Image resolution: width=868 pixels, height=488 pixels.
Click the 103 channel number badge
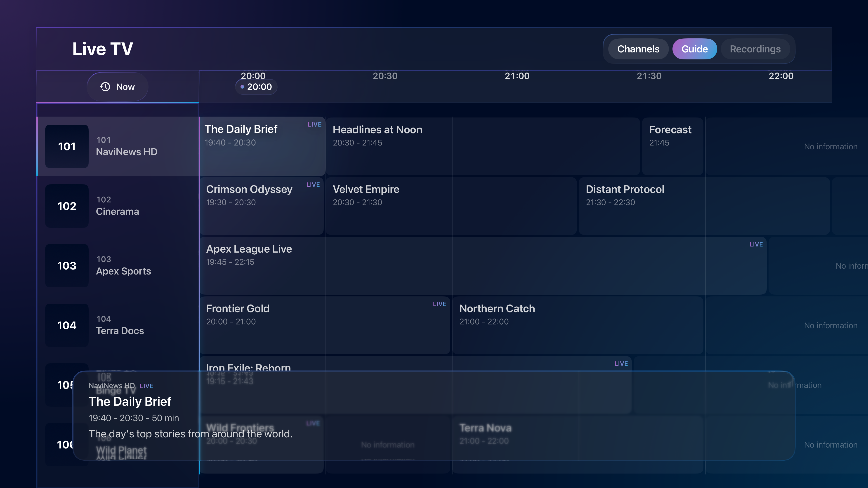(x=67, y=266)
